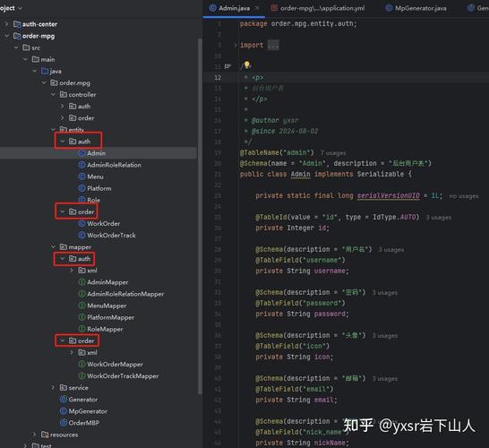489x448 pixels.
Task: Select the AdminRoleRelation class icon
Action: click(x=81, y=165)
